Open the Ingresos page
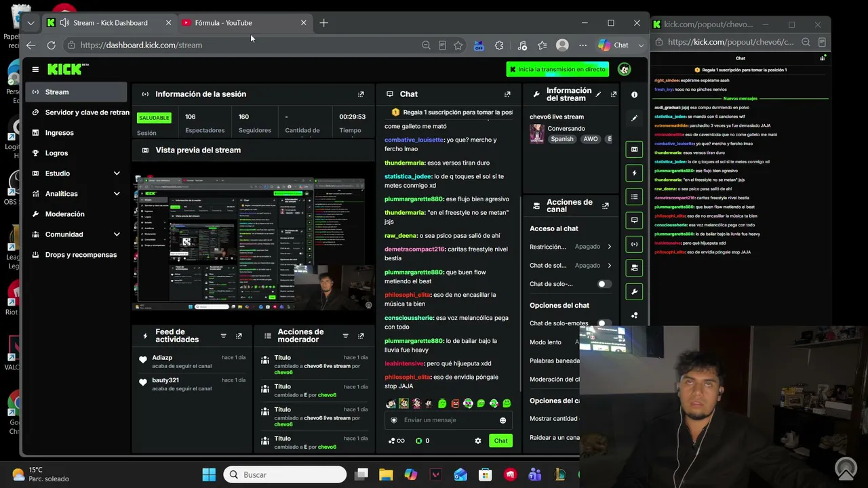868x488 pixels. coord(76,133)
